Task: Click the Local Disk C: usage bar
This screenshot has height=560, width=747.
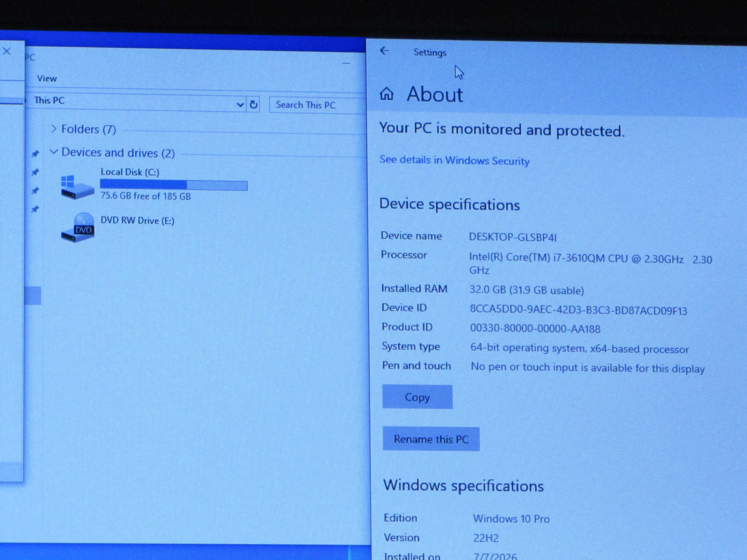Action: coord(174,185)
